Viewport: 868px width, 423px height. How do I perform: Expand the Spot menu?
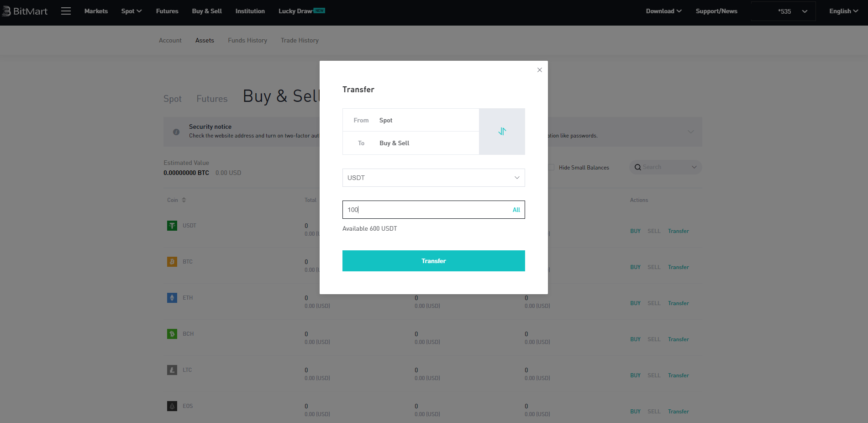coord(132,11)
